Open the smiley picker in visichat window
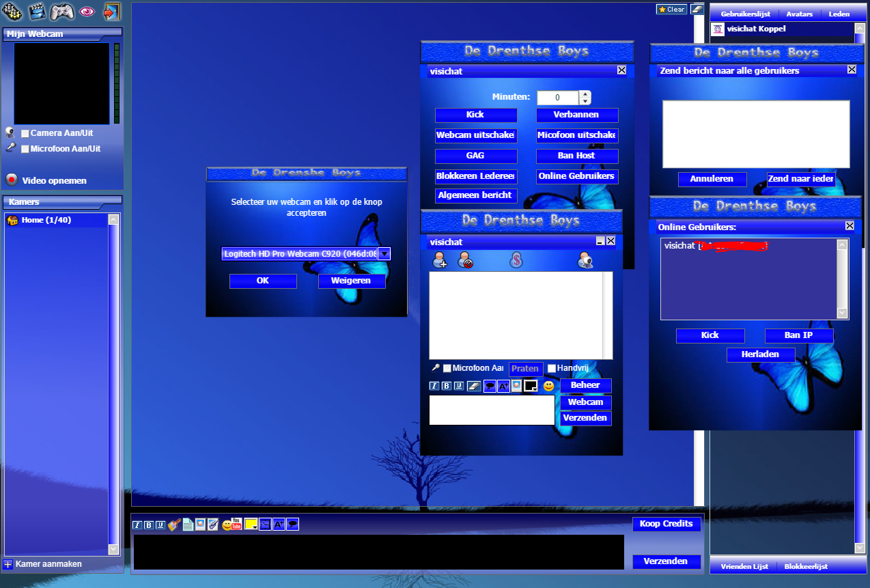This screenshot has height=588, width=870. coord(549,386)
